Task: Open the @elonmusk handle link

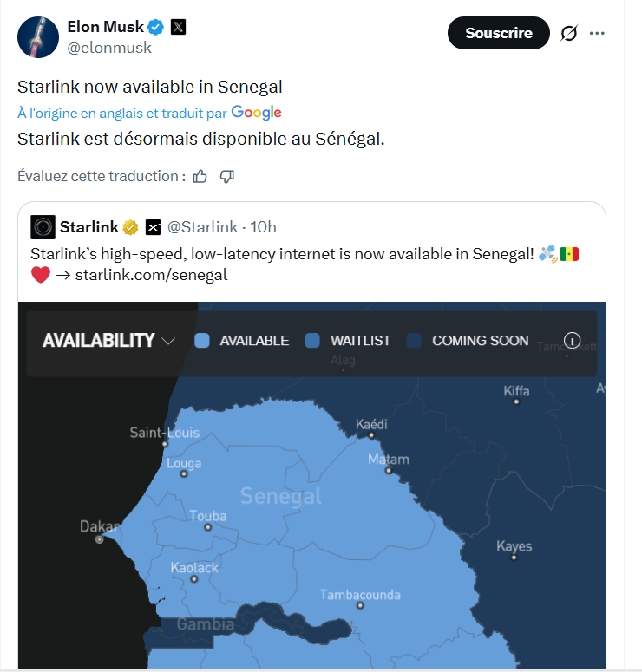Action: coord(109,48)
